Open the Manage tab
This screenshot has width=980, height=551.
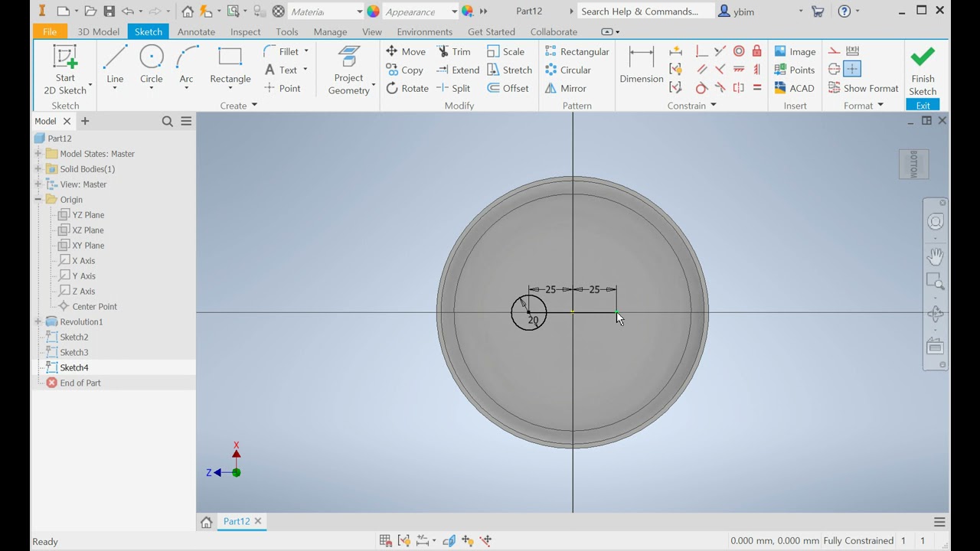[x=331, y=31]
